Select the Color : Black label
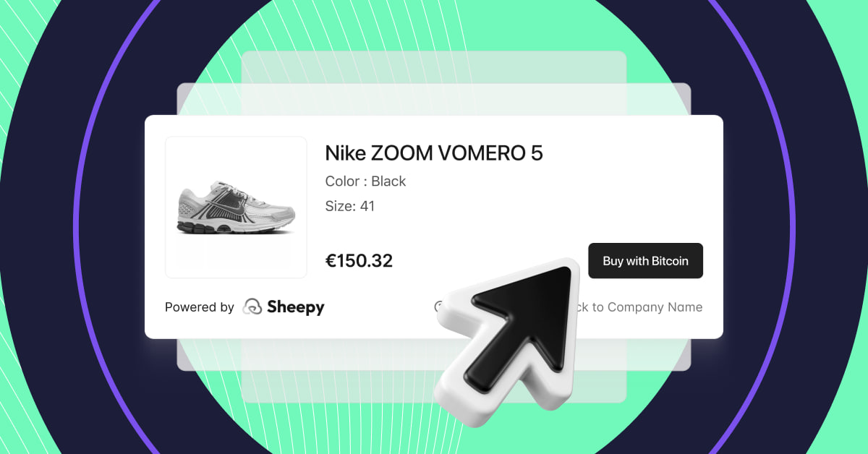The height and width of the screenshot is (454, 868). tap(365, 181)
